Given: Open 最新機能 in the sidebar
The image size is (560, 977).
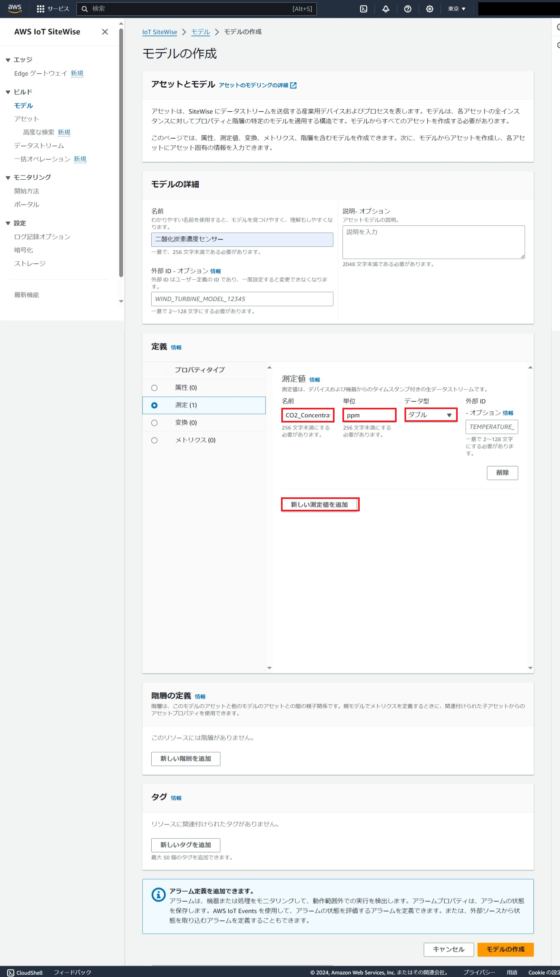Looking at the screenshot, I should (x=26, y=295).
